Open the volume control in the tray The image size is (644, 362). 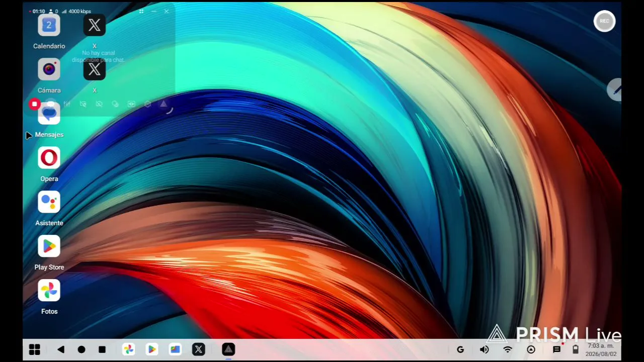click(x=484, y=349)
